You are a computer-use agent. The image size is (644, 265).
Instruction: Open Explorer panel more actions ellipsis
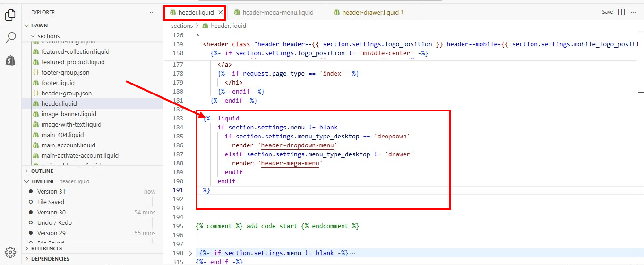(152, 12)
